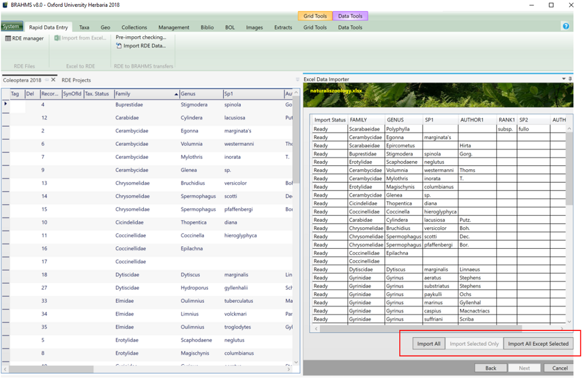Click 'Epicometus' cell in importer
Screen dimensions: 588x380
coord(404,145)
